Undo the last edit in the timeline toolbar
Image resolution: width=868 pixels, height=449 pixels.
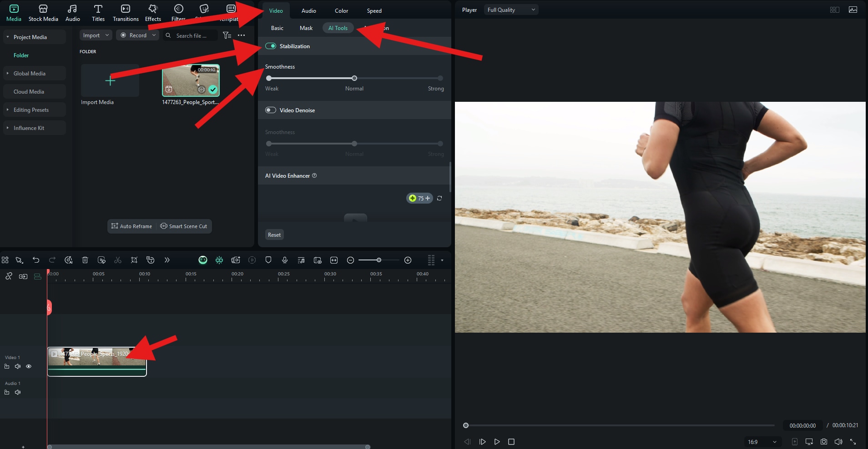click(36, 260)
